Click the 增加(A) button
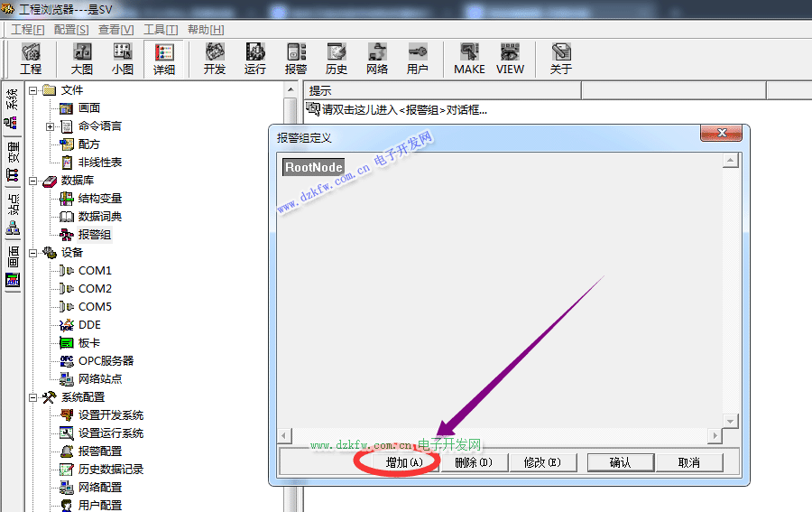 click(402, 462)
